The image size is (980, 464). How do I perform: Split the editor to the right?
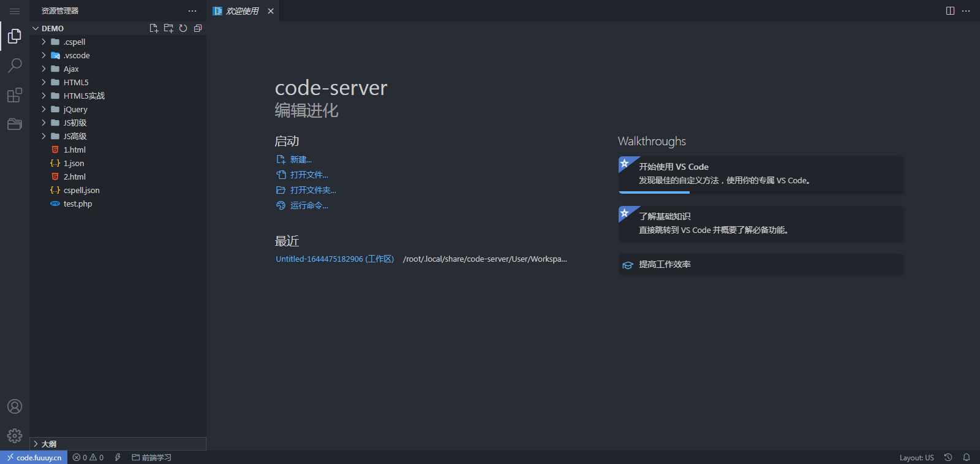coord(950,11)
